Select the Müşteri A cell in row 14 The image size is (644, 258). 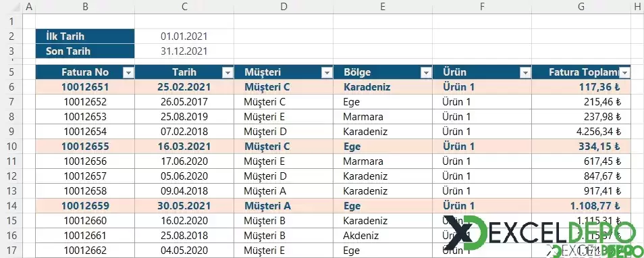pos(284,206)
